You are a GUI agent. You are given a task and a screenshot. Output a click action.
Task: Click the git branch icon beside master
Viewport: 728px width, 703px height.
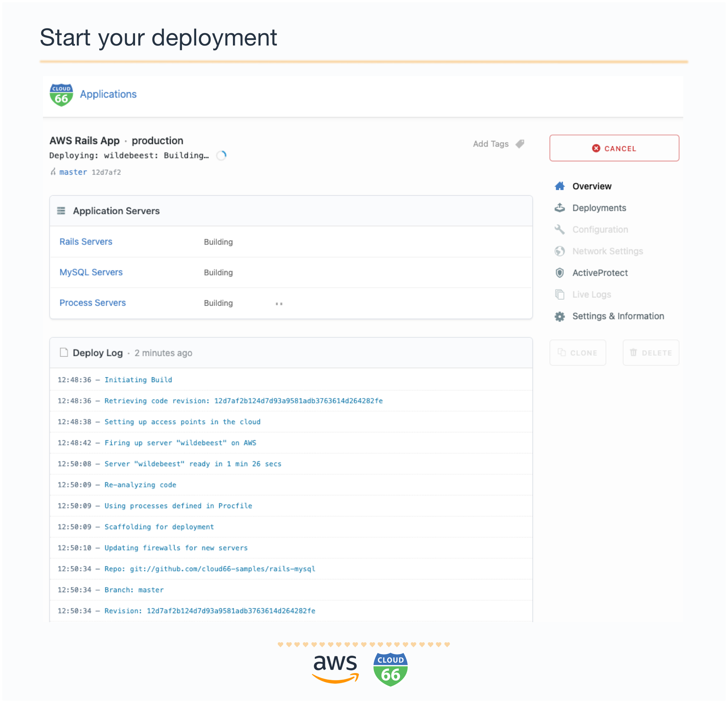point(53,172)
